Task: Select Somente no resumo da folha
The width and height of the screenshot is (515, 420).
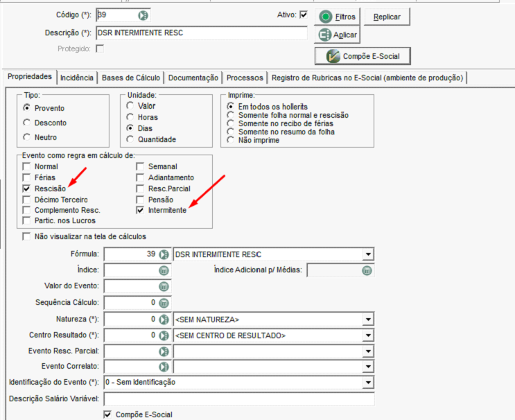Action: pos(231,132)
